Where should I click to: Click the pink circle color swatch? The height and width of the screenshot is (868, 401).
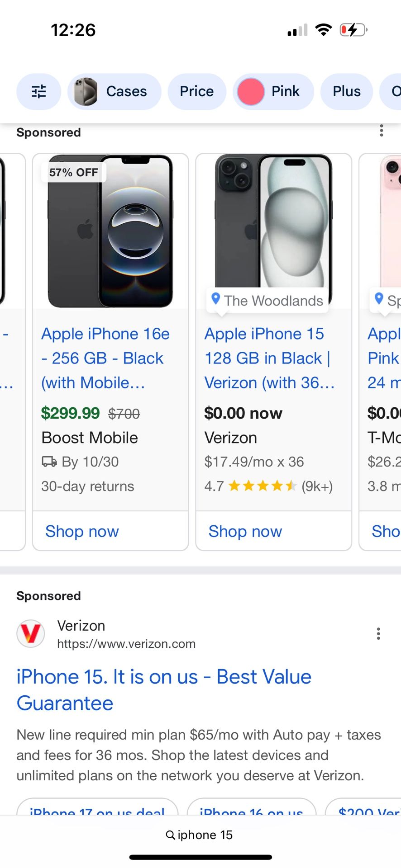(250, 91)
